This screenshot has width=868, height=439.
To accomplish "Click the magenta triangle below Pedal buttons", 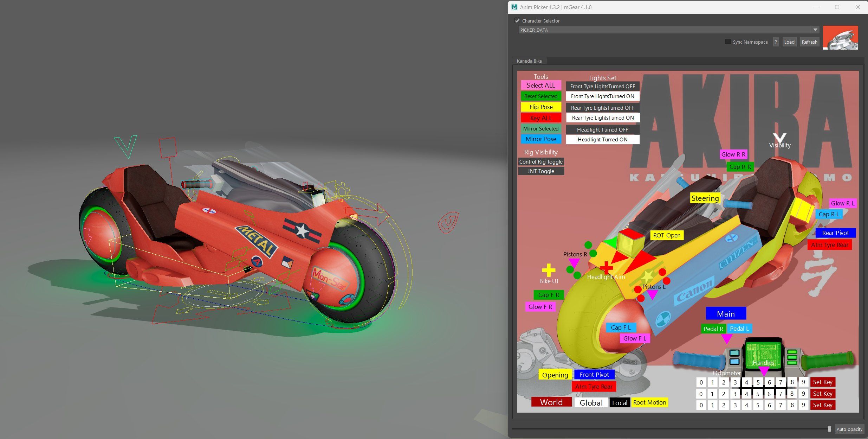I will (x=726, y=339).
